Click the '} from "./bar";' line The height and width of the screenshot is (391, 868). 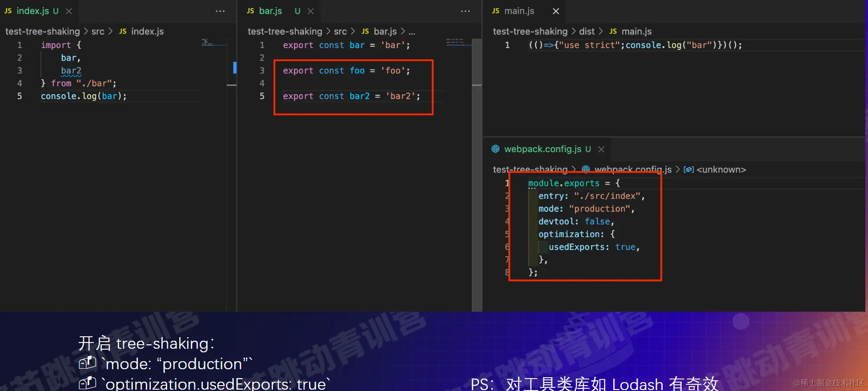(79, 84)
